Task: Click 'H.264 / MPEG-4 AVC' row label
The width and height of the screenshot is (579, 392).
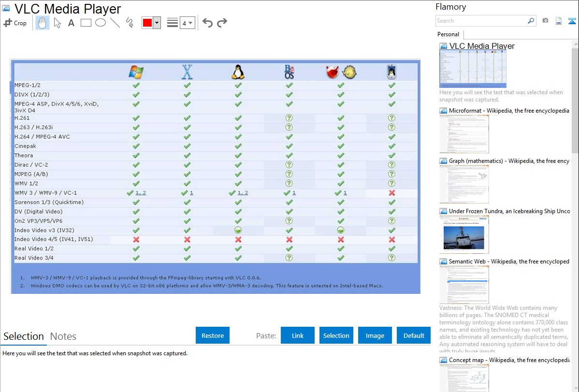Action: click(42, 137)
